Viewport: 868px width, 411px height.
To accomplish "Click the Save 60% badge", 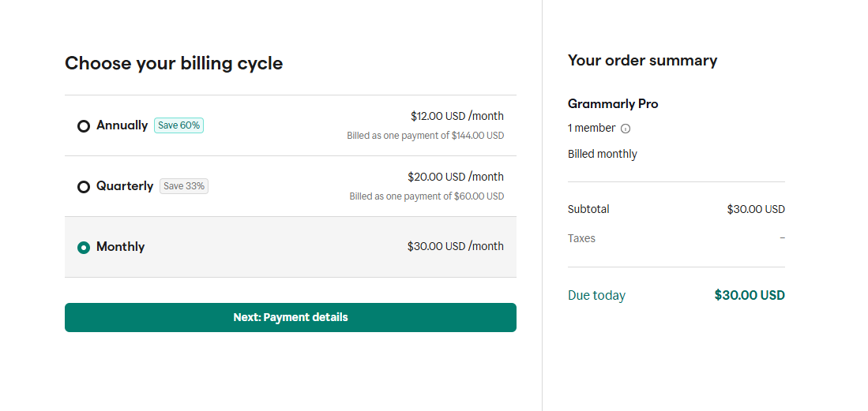I will [178, 125].
